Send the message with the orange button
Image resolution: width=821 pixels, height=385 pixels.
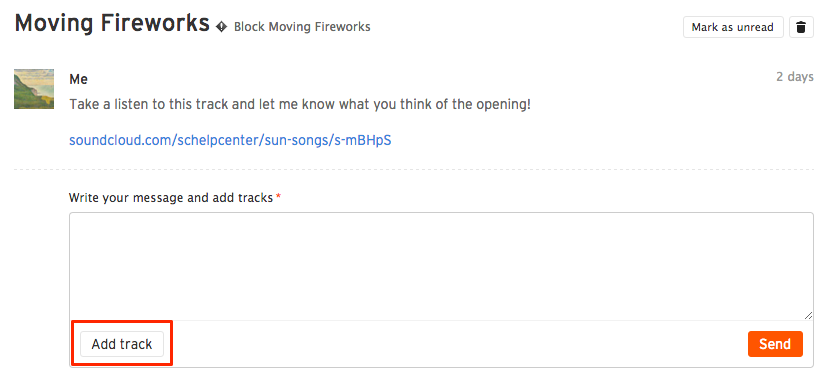click(x=775, y=344)
